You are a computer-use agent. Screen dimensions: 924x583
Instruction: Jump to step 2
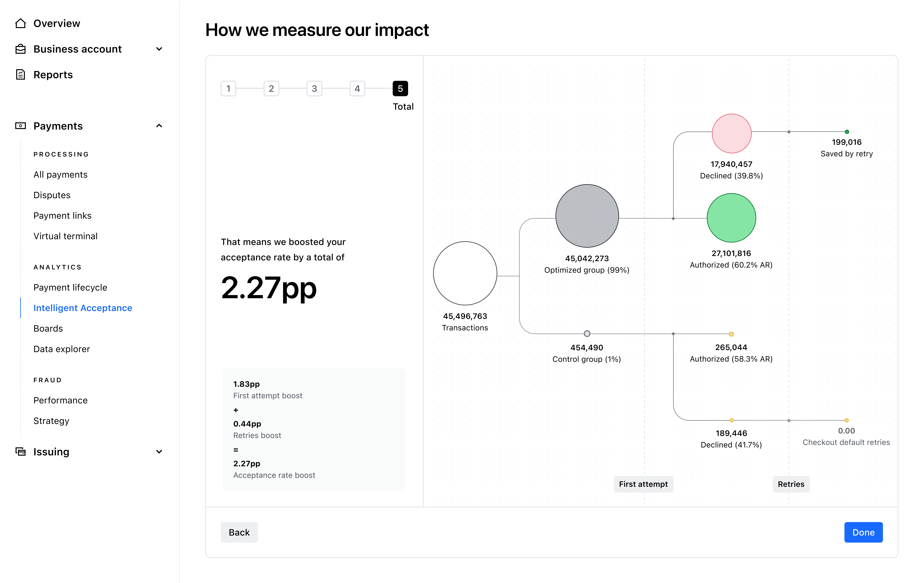pos(271,89)
